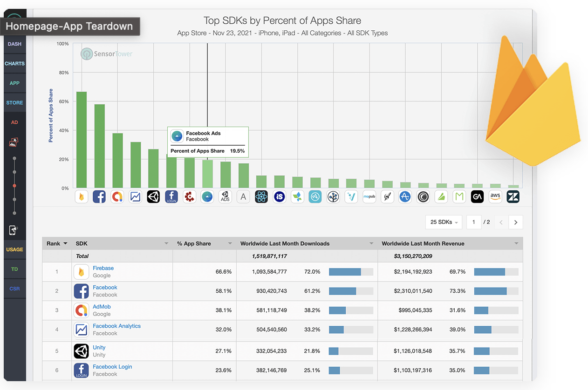Click the bottom grey dot on sidebar stepper

tap(14, 213)
